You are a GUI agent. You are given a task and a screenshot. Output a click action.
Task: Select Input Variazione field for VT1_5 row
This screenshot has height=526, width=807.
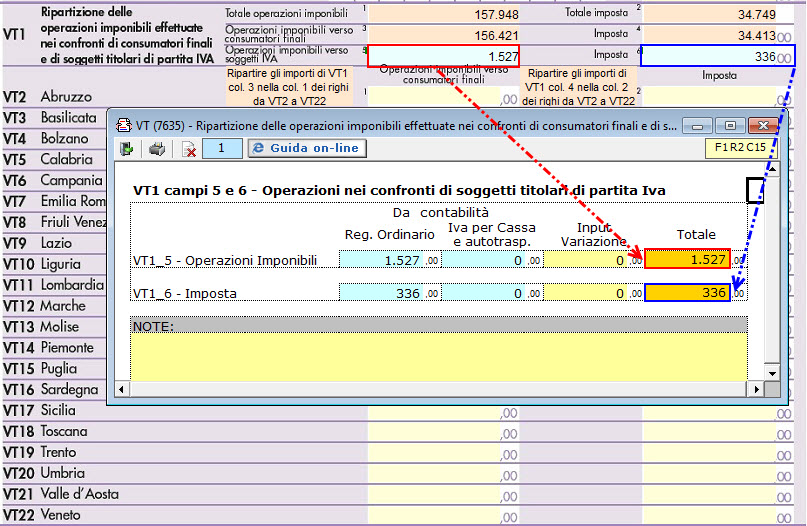click(x=586, y=260)
